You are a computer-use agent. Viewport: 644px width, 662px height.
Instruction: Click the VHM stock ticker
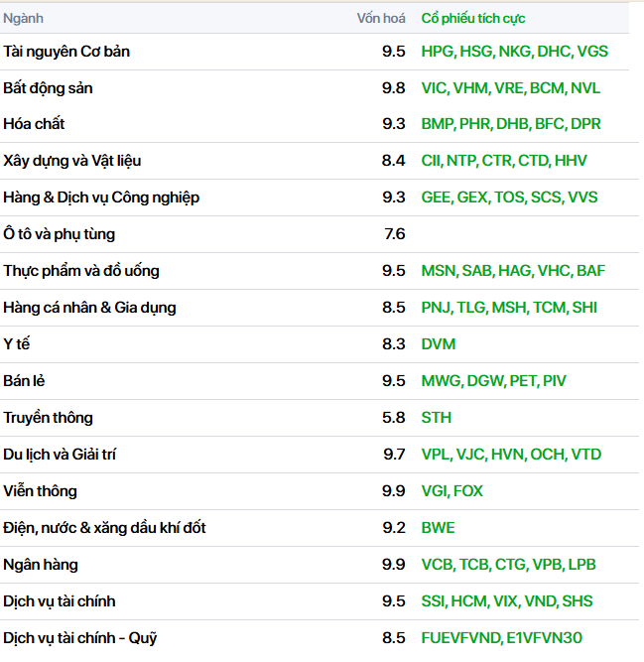tap(470, 88)
